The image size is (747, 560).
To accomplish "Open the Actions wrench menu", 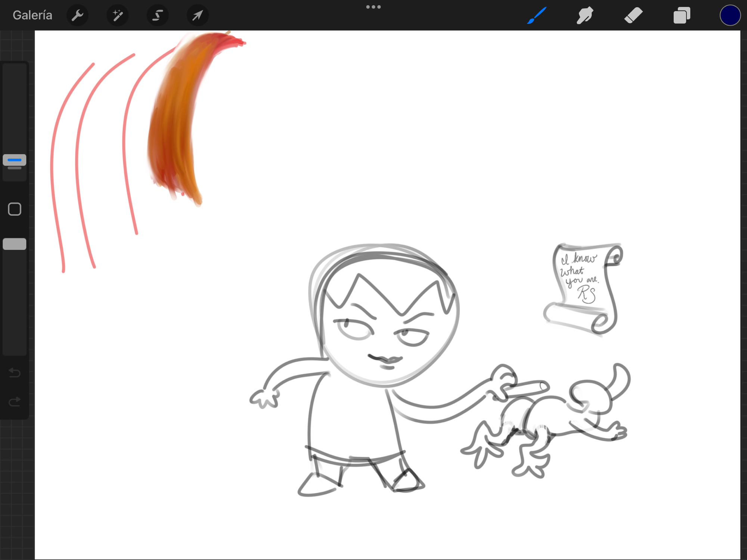I will [x=77, y=15].
